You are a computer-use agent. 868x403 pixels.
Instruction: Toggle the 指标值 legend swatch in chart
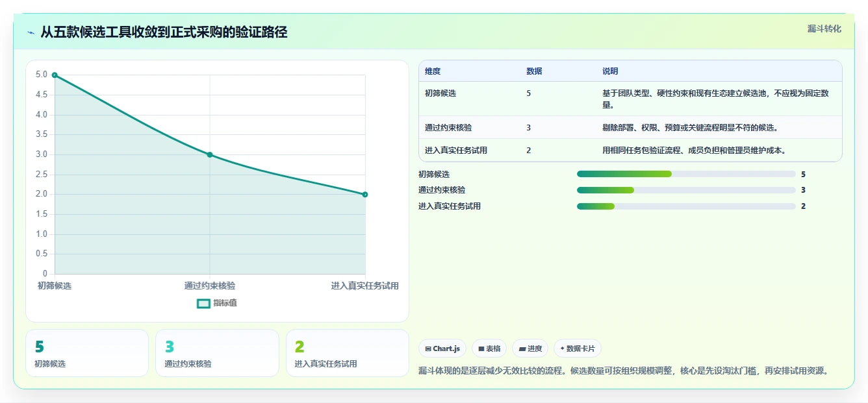[x=203, y=303]
